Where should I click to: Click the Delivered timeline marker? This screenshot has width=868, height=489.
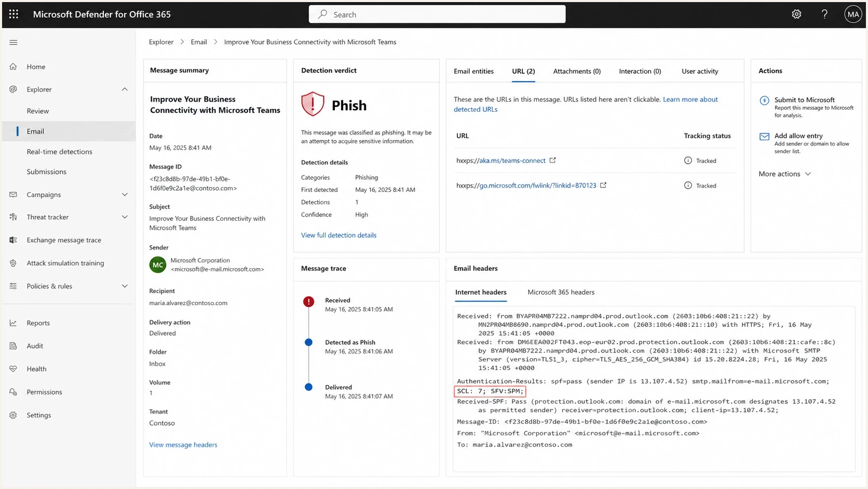pyautogui.click(x=308, y=387)
